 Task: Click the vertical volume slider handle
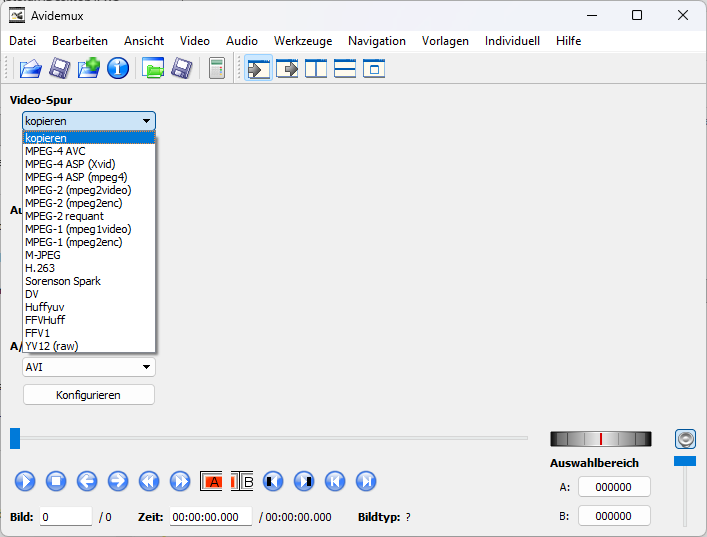point(685,461)
